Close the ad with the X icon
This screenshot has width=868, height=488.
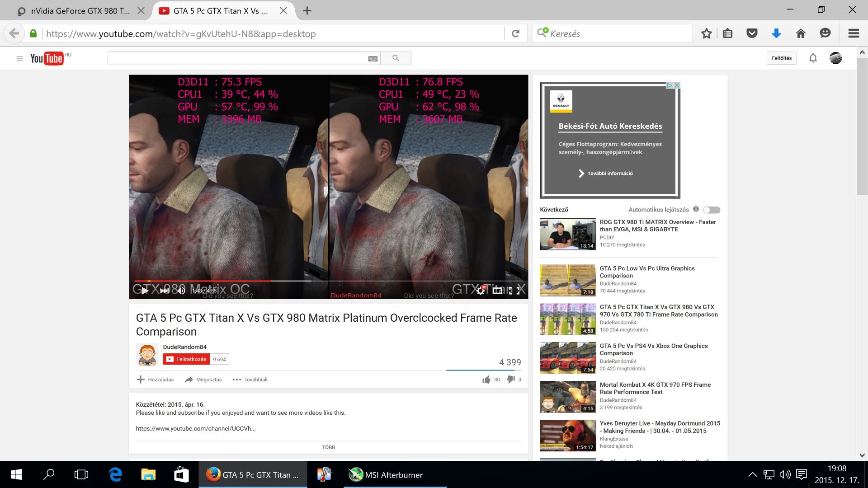pos(677,85)
